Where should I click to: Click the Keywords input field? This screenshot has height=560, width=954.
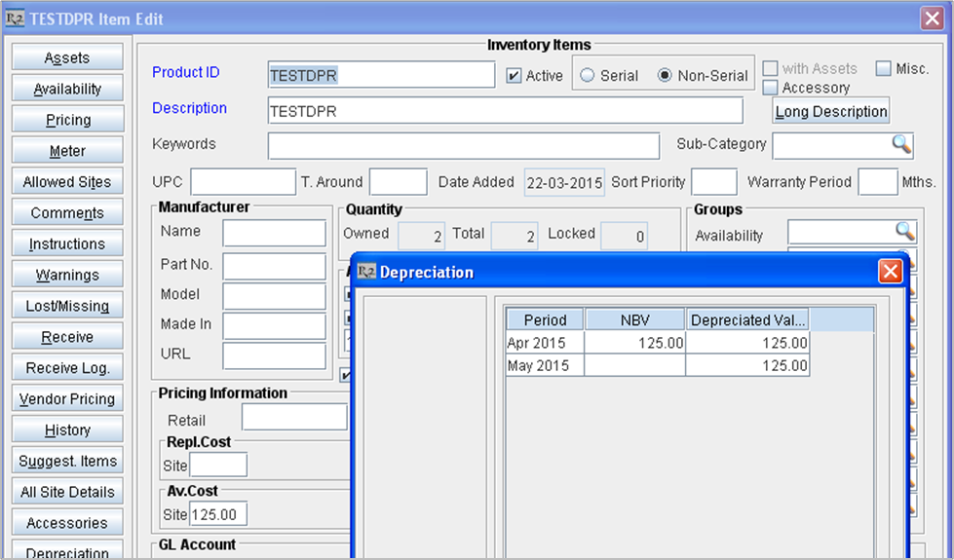pos(463,146)
